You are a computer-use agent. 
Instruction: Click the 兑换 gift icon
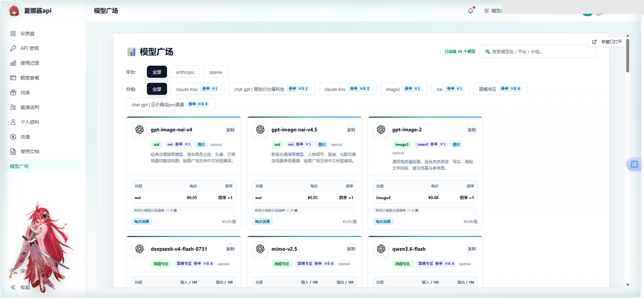pyautogui.click(x=13, y=92)
